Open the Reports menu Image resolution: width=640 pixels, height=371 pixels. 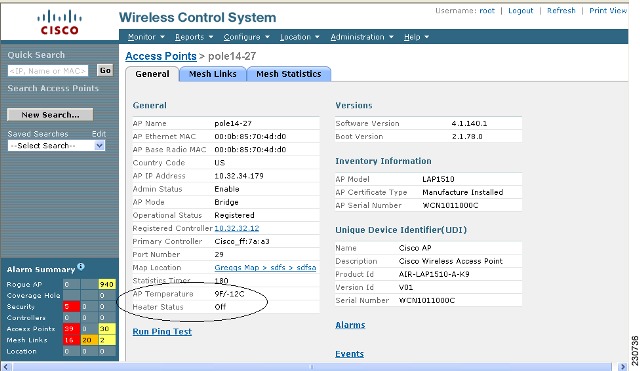tap(194, 37)
